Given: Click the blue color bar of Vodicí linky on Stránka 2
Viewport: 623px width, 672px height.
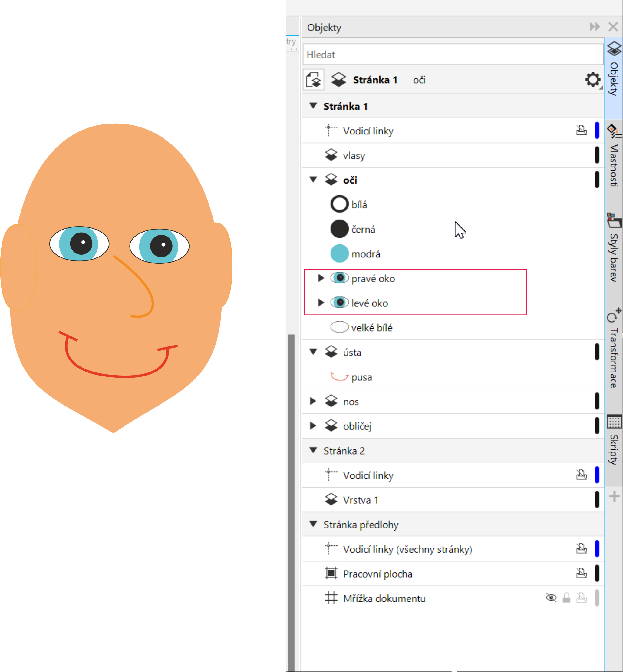Looking at the screenshot, I should (597, 475).
